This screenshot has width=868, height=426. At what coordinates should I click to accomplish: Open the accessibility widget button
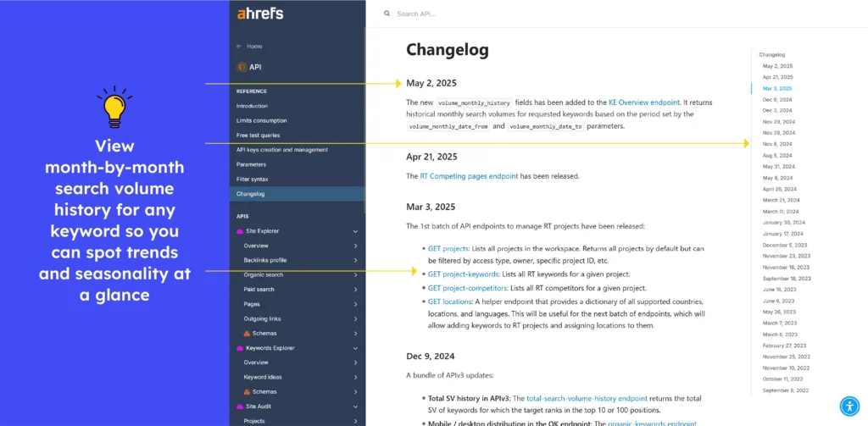tap(849, 407)
